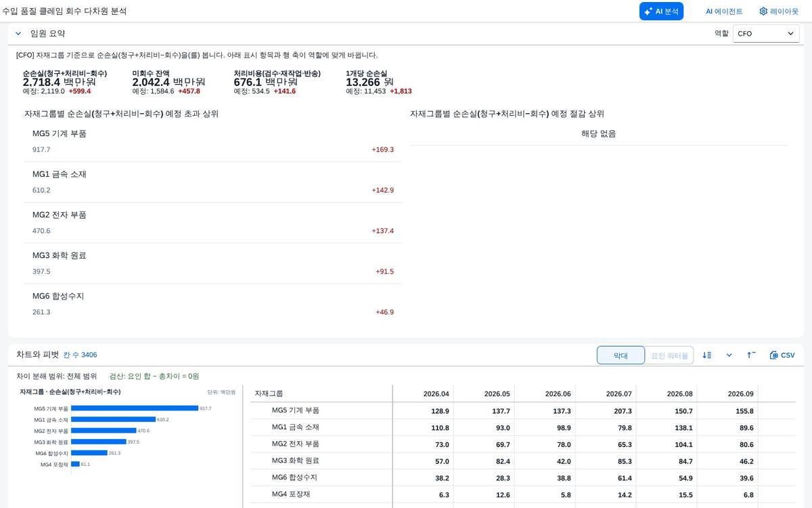Open the chevron dropdown in chart toolbar
This screenshot has width=812, height=508.
pos(729,355)
